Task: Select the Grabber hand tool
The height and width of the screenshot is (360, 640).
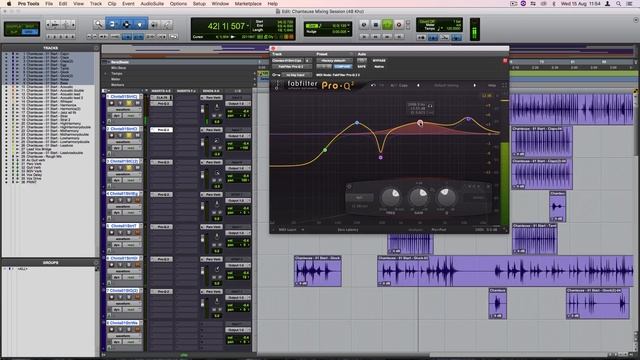Action: click(140, 24)
